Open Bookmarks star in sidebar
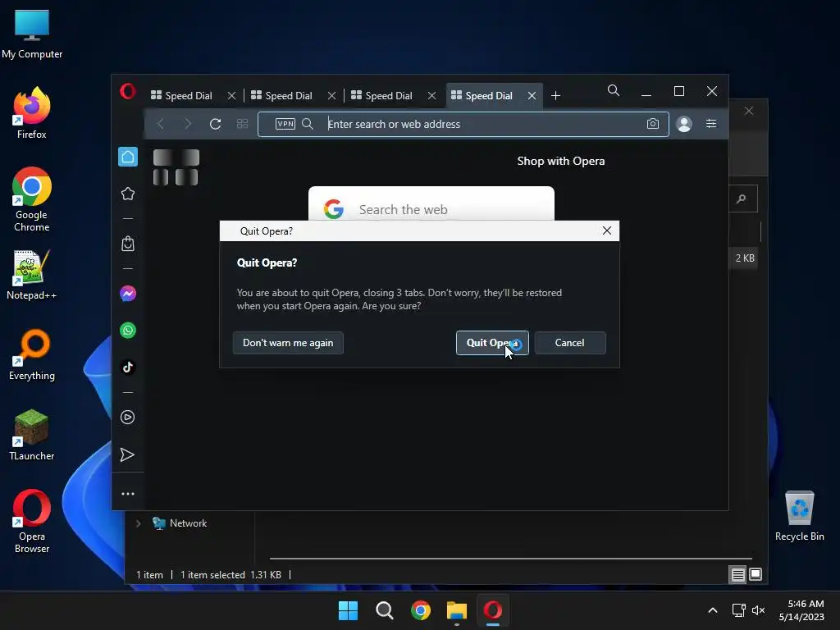This screenshot has height=630, width=840. point(128,194)
